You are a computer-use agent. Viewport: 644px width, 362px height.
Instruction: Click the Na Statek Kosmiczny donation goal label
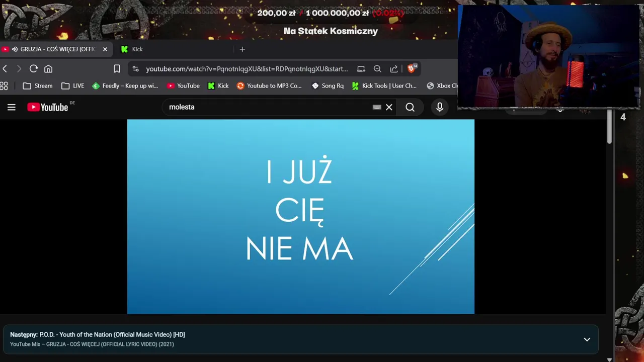point(331,31)
